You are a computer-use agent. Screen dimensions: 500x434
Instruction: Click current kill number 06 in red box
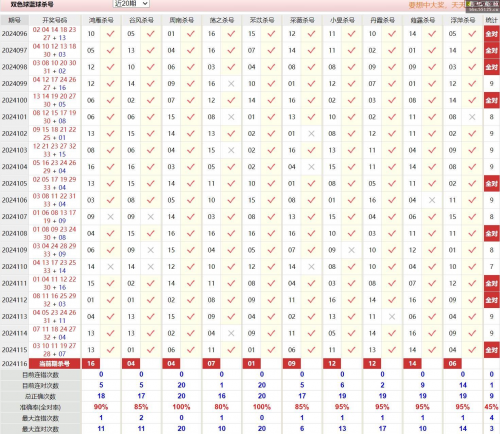click(452, 364)
